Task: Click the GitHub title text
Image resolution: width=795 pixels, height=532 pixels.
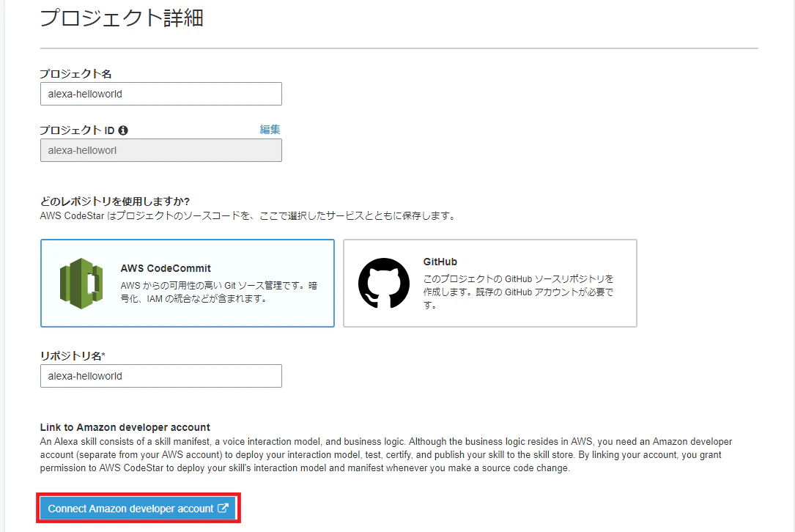Action: click(440, 262)
